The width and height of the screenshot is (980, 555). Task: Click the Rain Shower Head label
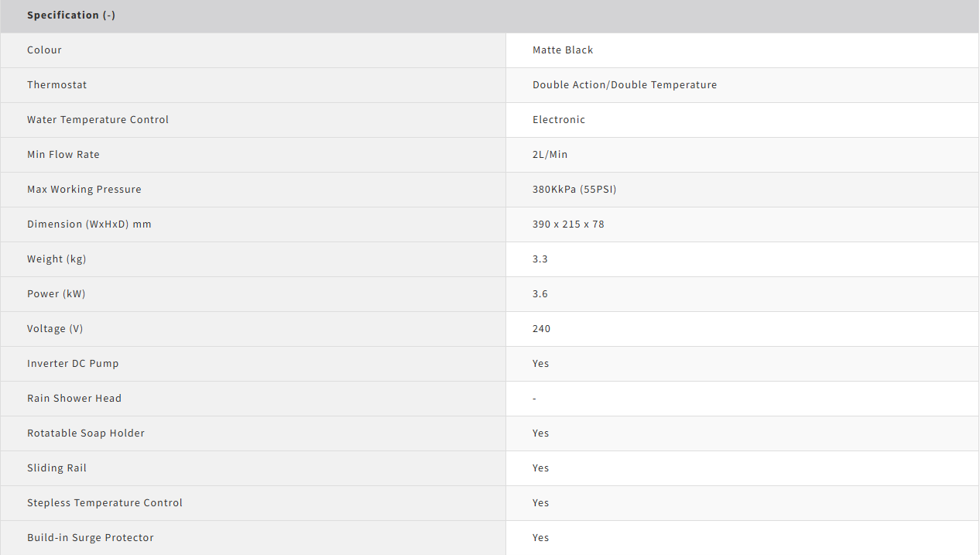click(74, 399)
